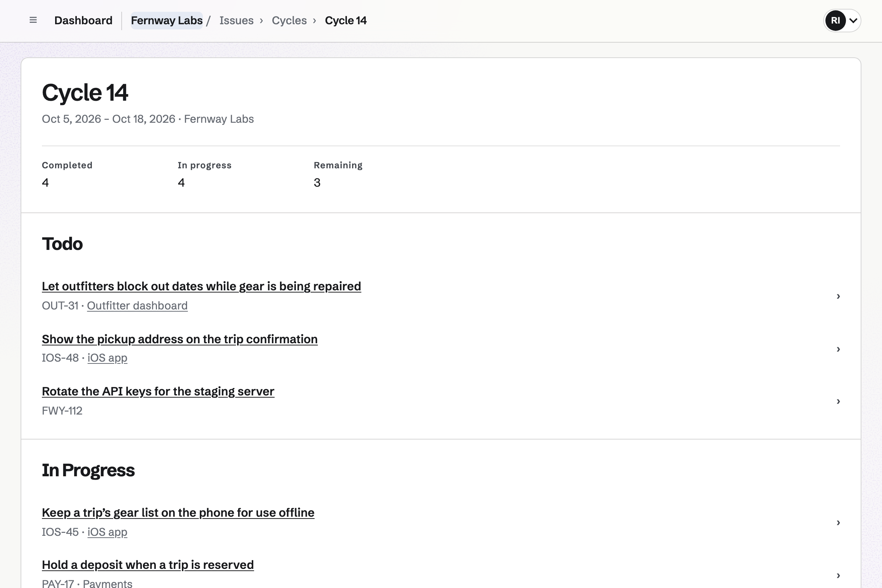Navigate to Cycles breadcrumb
The height and width of the screenshot is (588, 882).
click(x=289, y=20)
